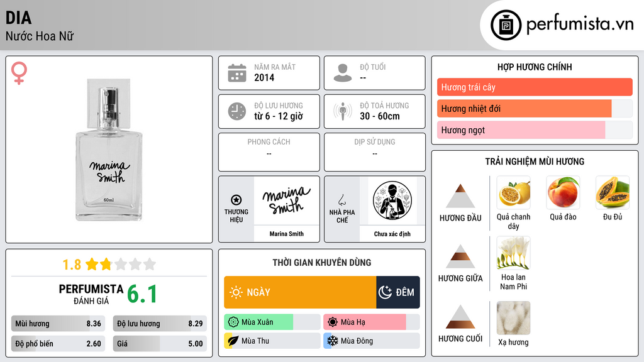644x362 pixels.
Task: Click the Hương cuối pyramid icon
Action: coord(460,317)
